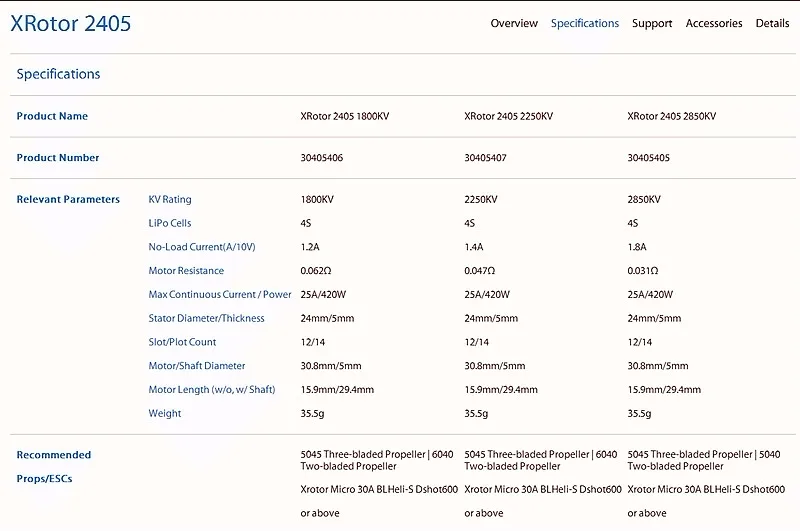
Task: Select product number 30405405
Action: point(648,158)
